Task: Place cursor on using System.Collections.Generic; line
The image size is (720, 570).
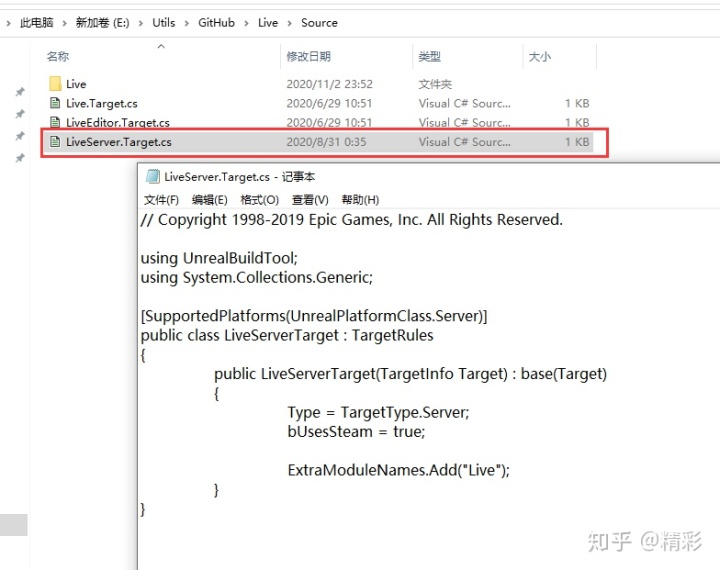Action: 257,277
